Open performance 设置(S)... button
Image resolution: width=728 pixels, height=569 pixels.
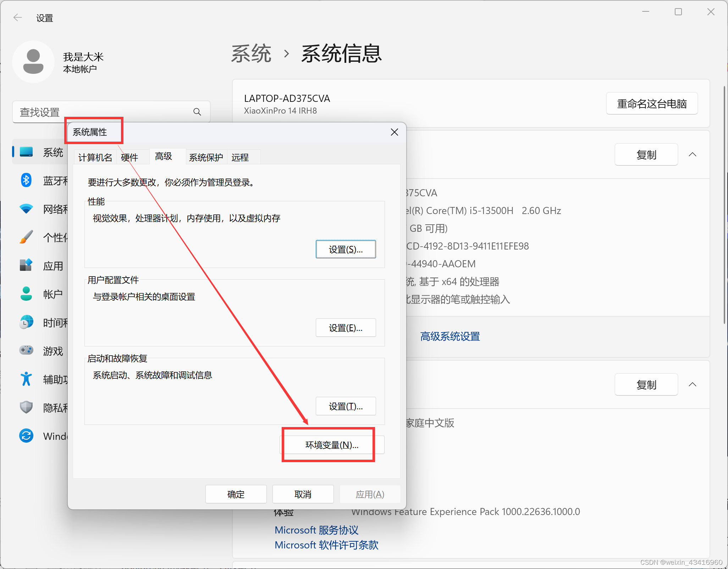click(x=346, y=249)
